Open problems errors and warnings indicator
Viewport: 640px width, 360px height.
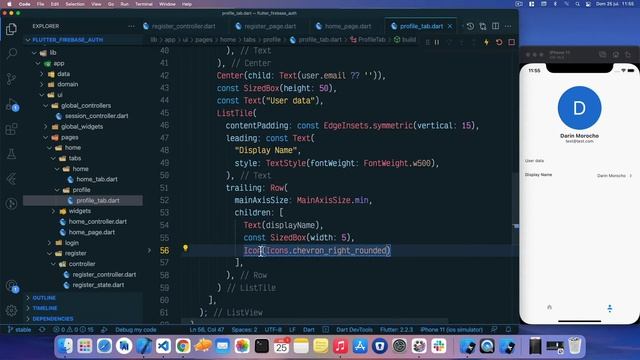[73, 330]
